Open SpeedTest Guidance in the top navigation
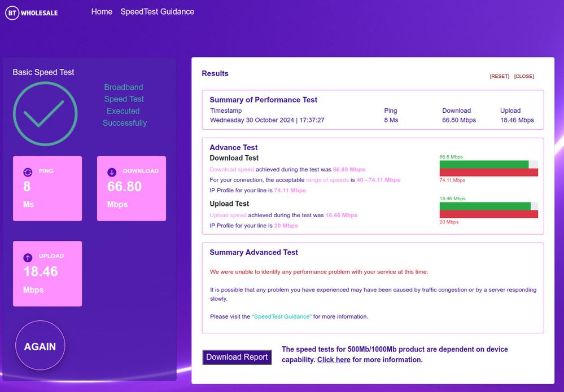Image resolution: width=564 pixels, height=392 pixels. (157, 11)
